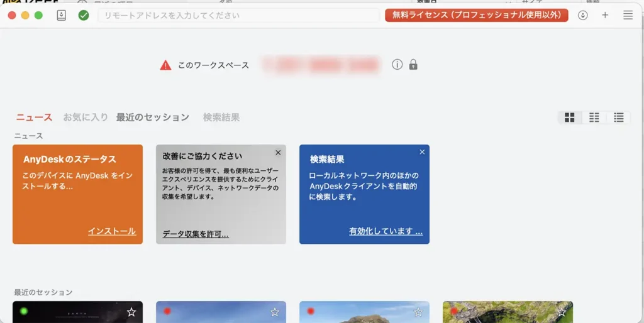Click the remote address input field
Screen dimensions: 644x323
click(239, 15)
